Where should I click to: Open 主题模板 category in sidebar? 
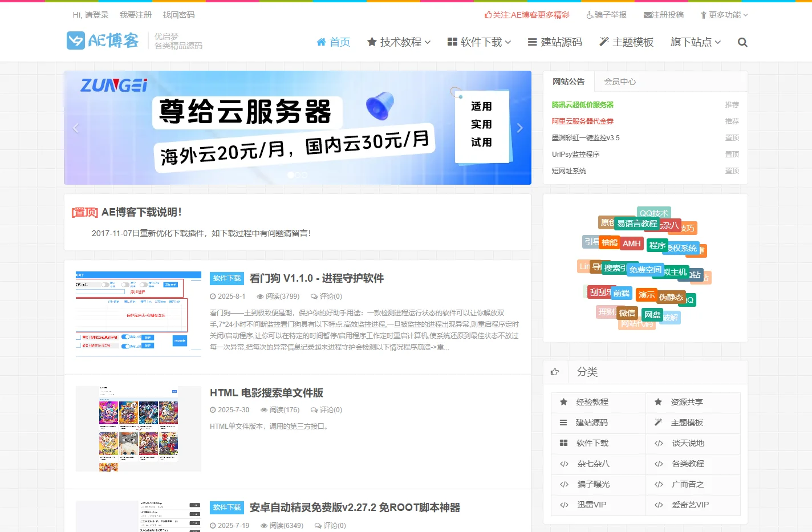[x=693, y=423]
